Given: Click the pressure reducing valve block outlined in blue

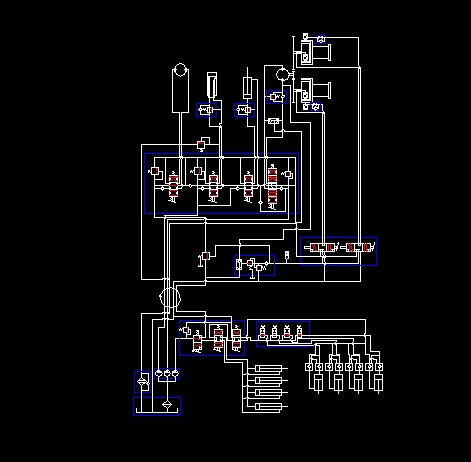Looking at the screenshot, I should coord(255,265).
